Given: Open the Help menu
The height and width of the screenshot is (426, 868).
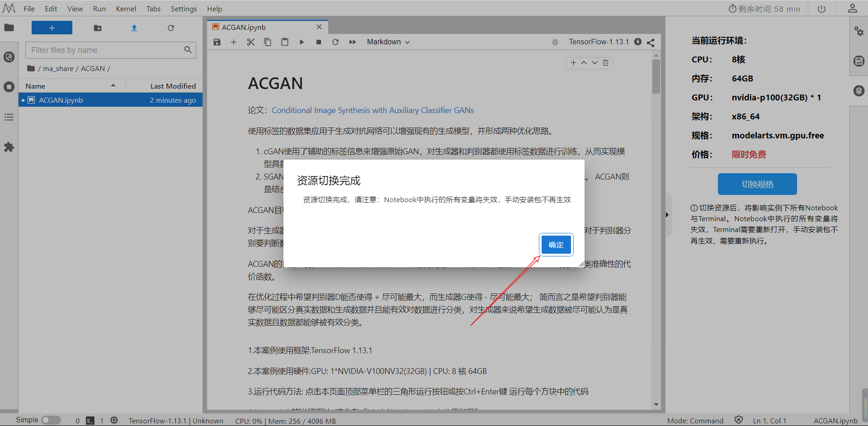Looking at the screenshot, I should click(215, 9).
